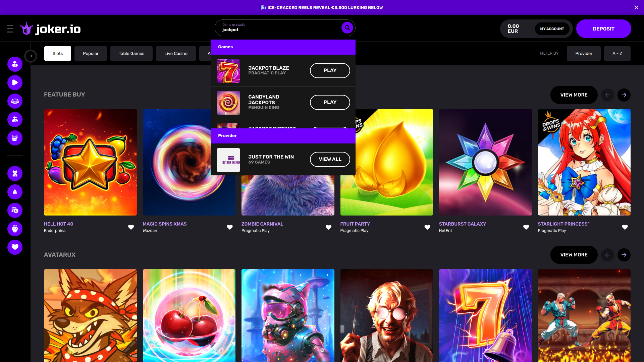Image resolution: width=644 pixels, height=362 pixels.
Task: Switch to the Table Games tab
Action: (x=131, y=53)
